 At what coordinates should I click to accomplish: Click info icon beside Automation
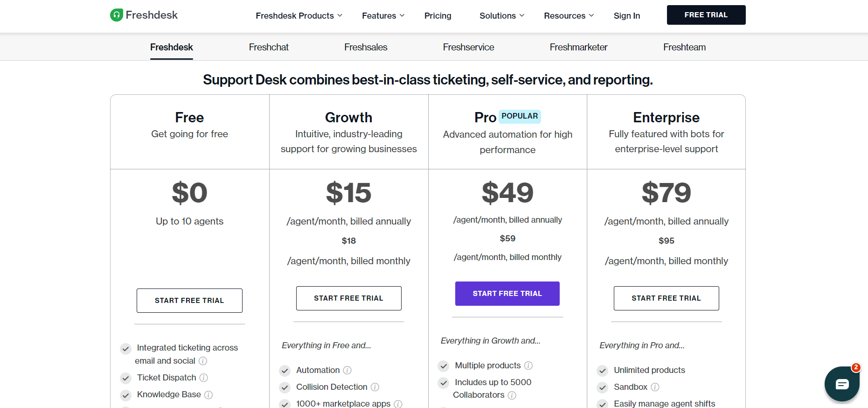tap(347, 370)
